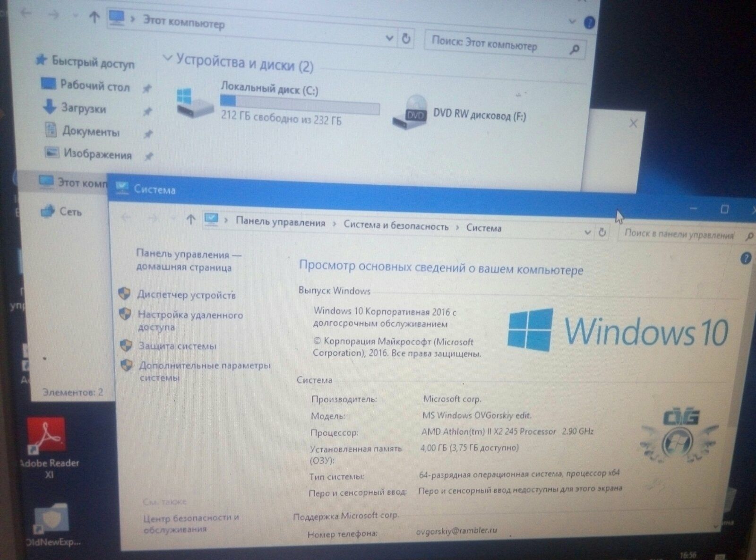Click 'Панель управления' breadcrumb
This screenshot has height=560, width=756.
(280, 222)
